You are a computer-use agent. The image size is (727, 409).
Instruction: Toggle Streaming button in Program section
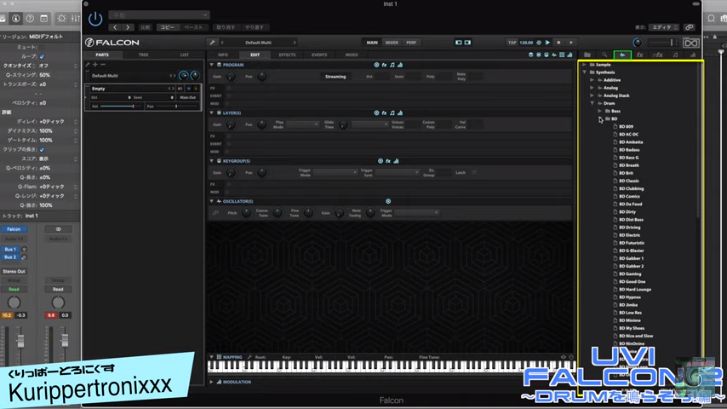(x=336, y=77)
